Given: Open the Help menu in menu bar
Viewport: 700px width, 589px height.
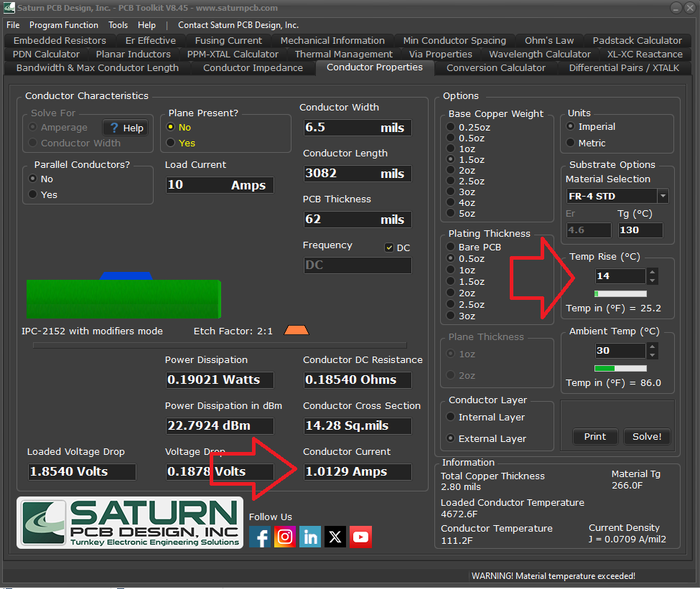Looking at the screenshot, I should (146, 25).
